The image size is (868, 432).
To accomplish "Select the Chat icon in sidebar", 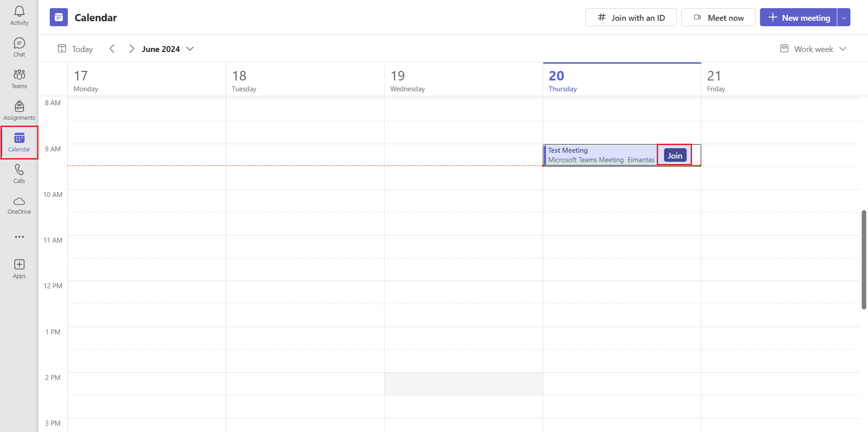I will [19, 47].
